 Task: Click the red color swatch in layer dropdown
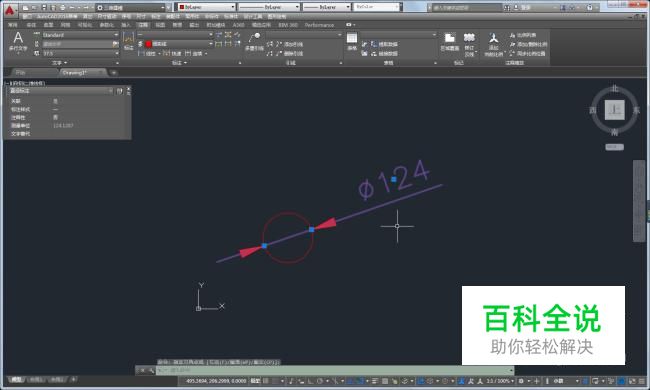click(x=148, y=44)
